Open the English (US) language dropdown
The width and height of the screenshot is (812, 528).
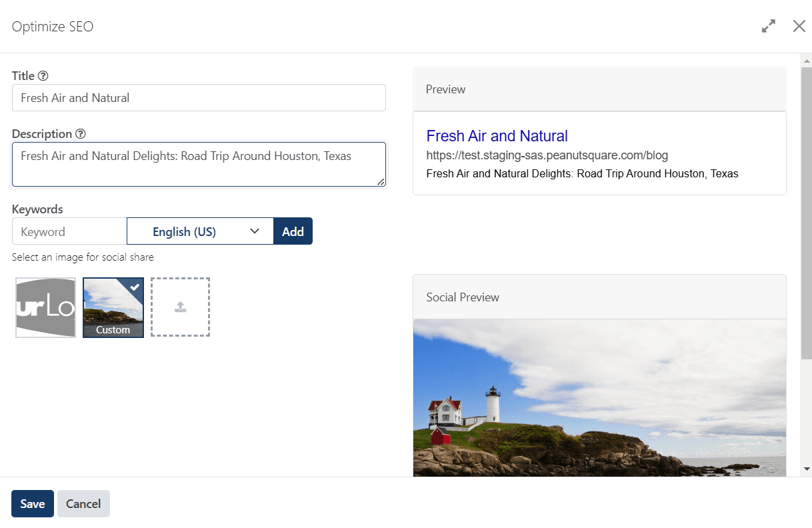point(200,231)
